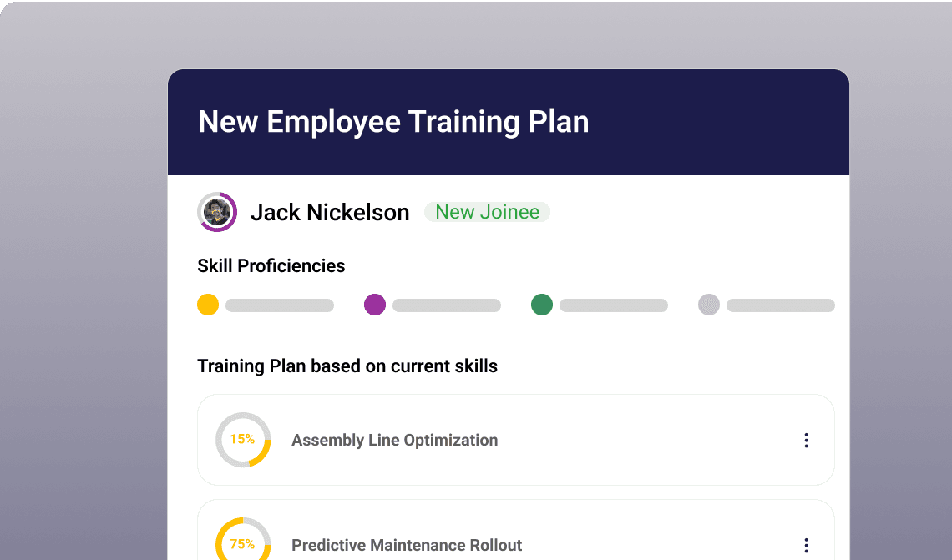Expand the Skill Proficiencies section

(271, 265)
